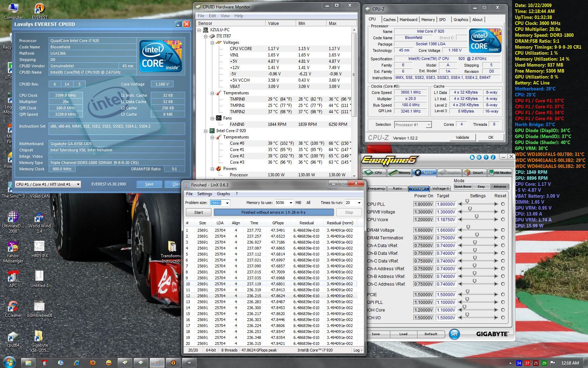Open Gigabyte X58-UD5 desktop folder
This screenshot has height=368, width=588.
click(x=40, y=341)
